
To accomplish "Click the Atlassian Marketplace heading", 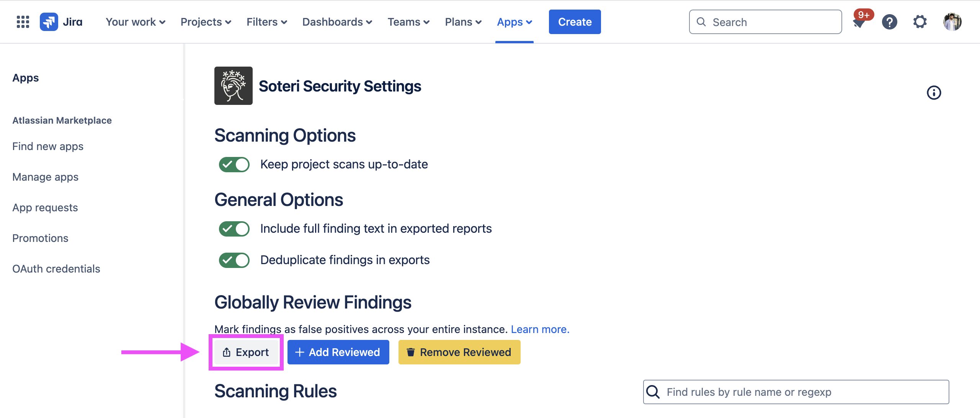I will 62,120.
